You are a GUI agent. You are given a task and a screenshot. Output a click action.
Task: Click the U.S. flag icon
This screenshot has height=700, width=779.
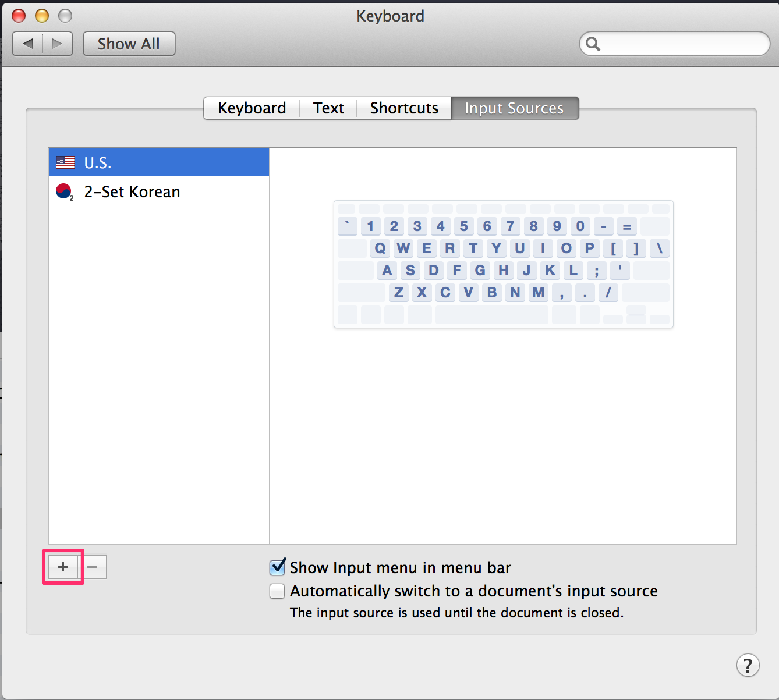click(x=65, y=162)
